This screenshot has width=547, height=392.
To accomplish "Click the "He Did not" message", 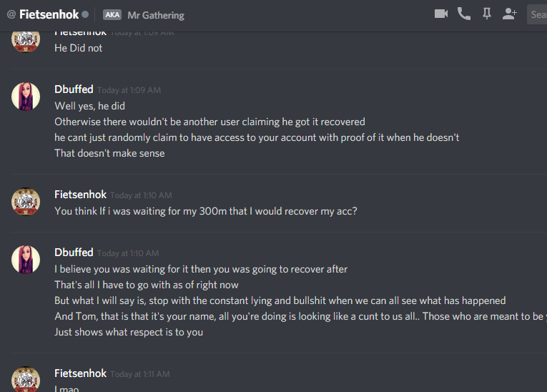I will pyautogui.click(x=79, y=48).
